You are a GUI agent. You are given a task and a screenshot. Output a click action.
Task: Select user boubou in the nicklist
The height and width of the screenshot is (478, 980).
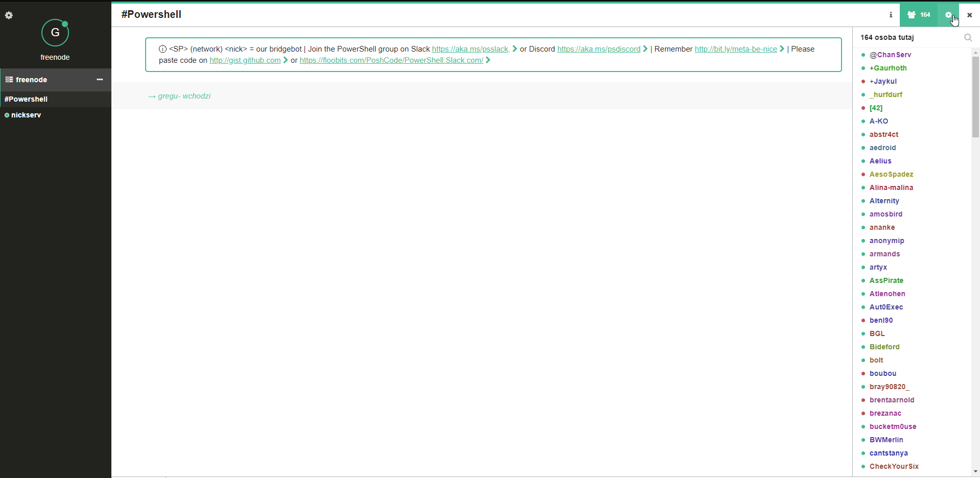point(883,373)
